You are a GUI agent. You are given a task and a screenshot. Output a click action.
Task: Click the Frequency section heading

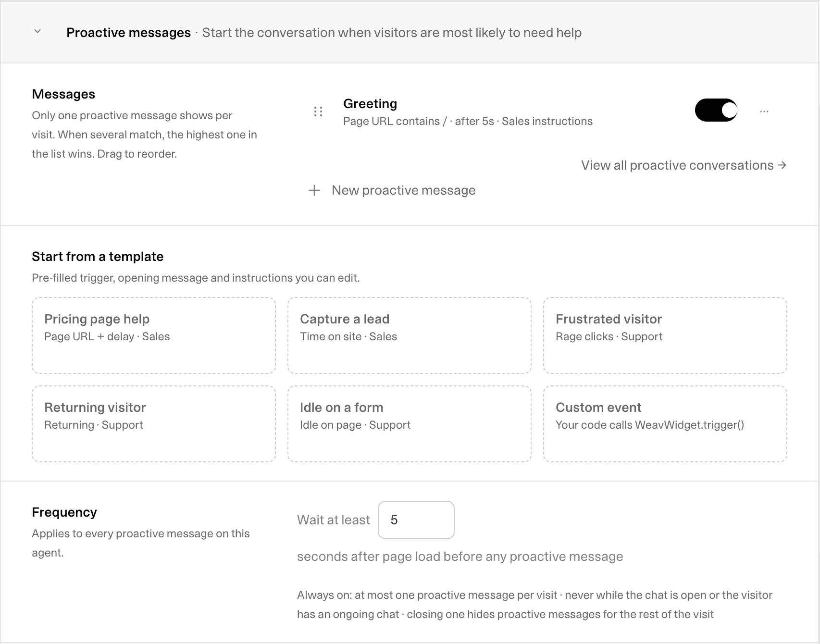point(64,512)
